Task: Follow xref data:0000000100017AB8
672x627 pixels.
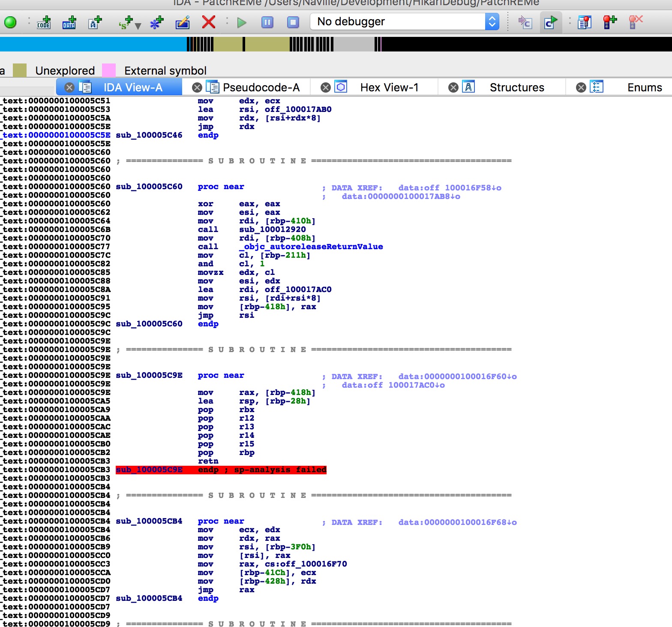Action: pos(401,196)
